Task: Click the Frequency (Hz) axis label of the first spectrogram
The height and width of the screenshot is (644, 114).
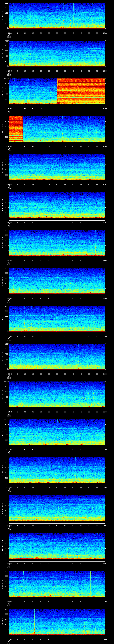Action: click(3, 16)
